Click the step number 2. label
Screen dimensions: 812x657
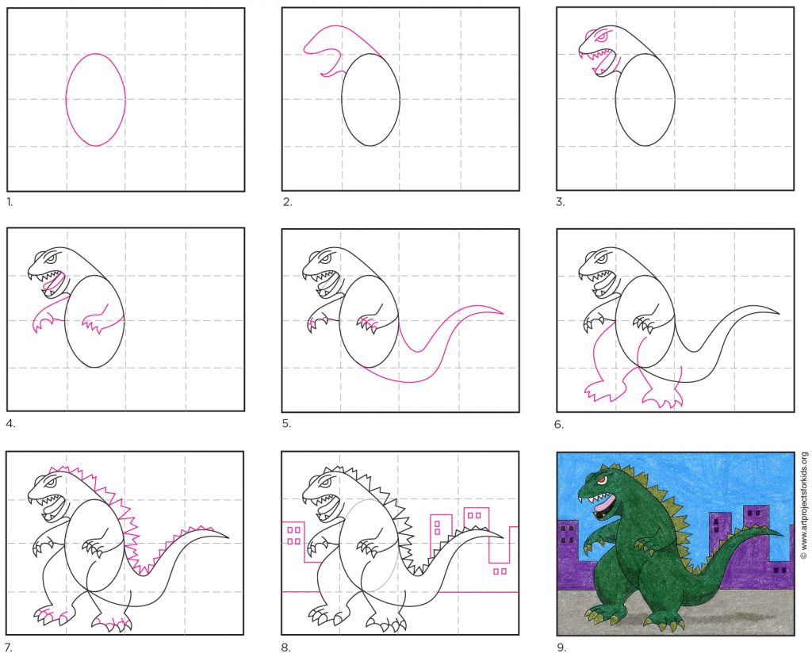click(287, 202)
